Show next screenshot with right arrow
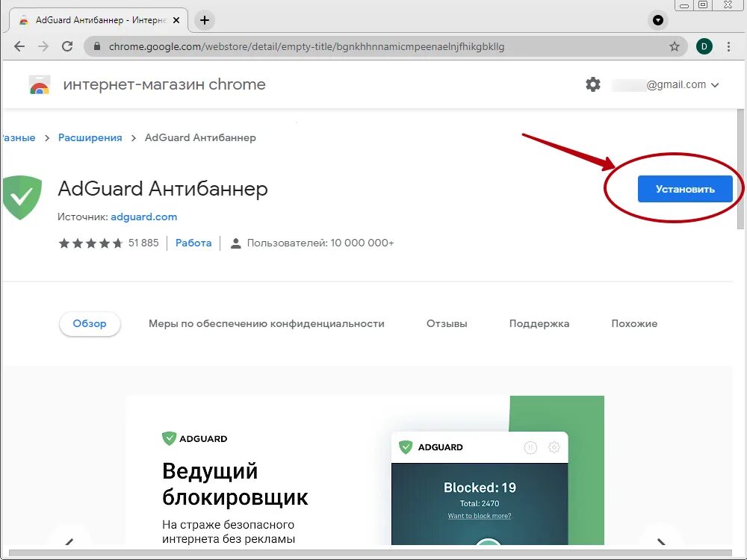 (661, 541)
